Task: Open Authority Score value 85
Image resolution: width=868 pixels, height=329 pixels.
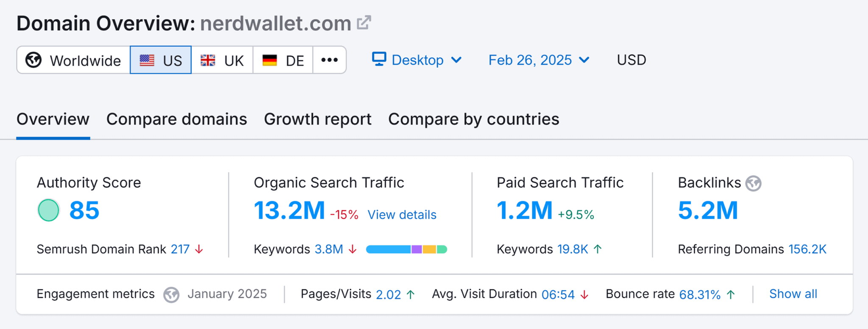Action: pos(84,210)
